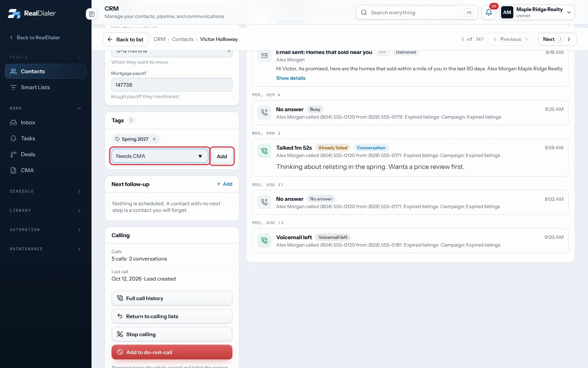The image size is (588, 368).
Task: Click the Stop calling button
Action: point(172,334)
